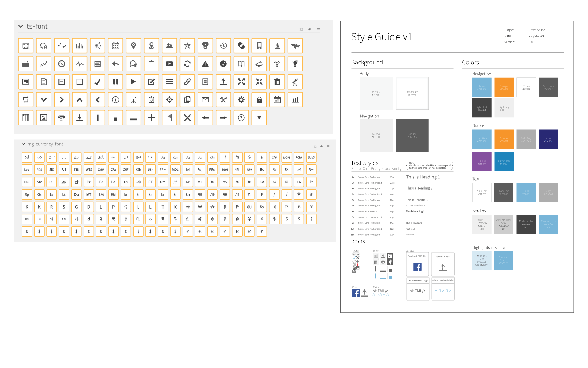Select the sailboat icon

(x=277, y=46)
